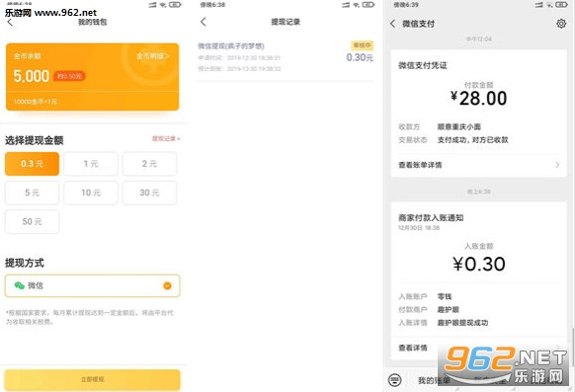
Task: Select the 5元 withdrawal amount
Action: [x=32, y=193]
